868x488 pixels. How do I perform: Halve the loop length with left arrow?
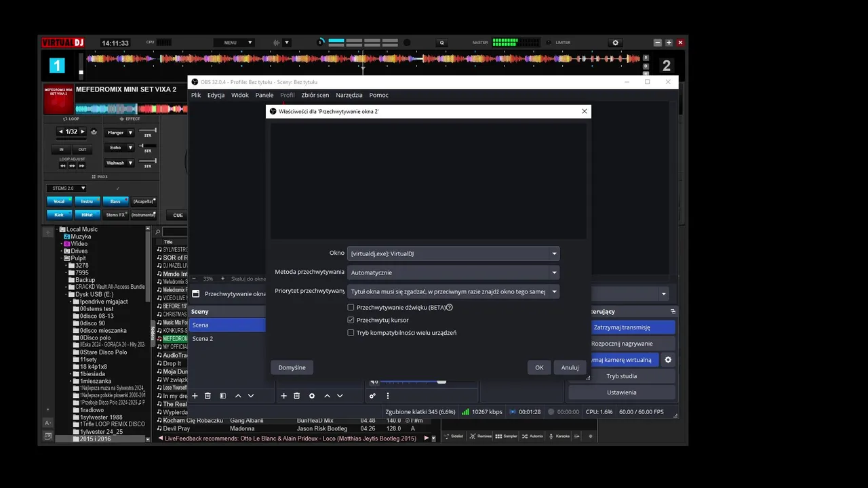pyautogui.click(x=60, y=131)
